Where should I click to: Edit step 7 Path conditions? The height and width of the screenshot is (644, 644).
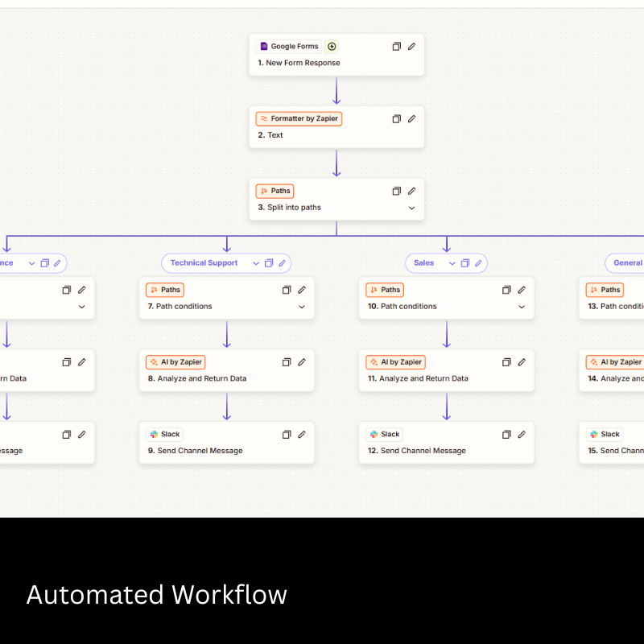tap(302, 290)
